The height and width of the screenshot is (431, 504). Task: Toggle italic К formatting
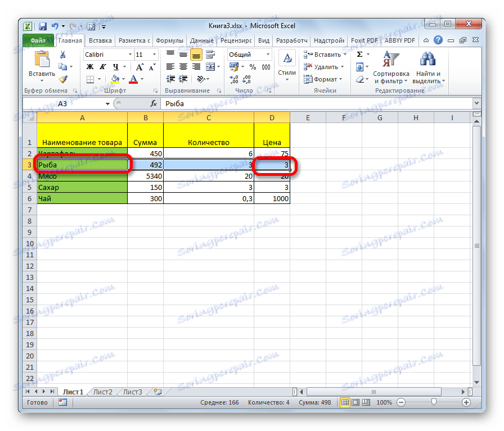click(x=102, y=67)
